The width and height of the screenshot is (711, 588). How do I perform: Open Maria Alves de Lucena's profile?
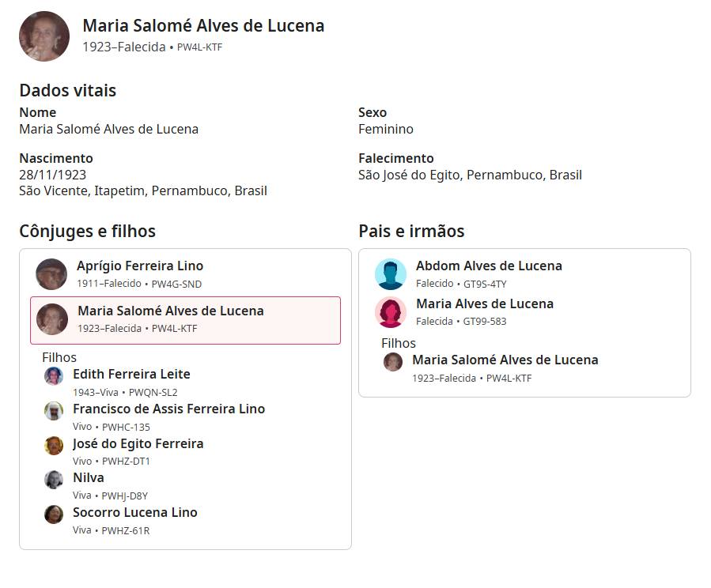(484, 304)
